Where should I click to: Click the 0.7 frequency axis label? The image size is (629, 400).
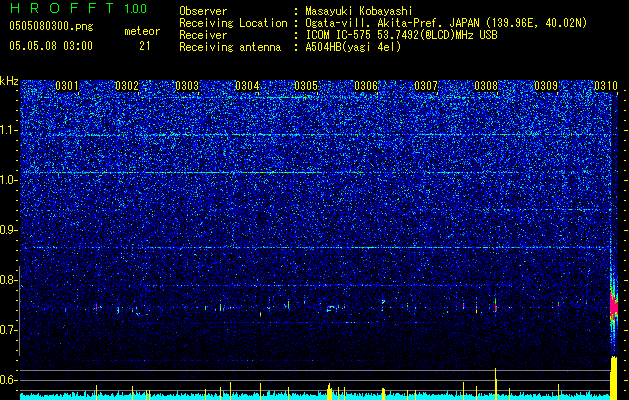click(x=9, y=330)
